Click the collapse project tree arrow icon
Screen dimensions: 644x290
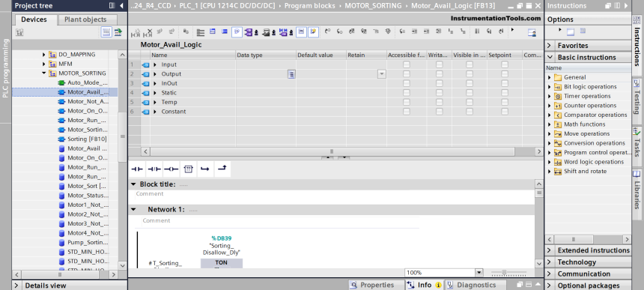coord(121,6)
